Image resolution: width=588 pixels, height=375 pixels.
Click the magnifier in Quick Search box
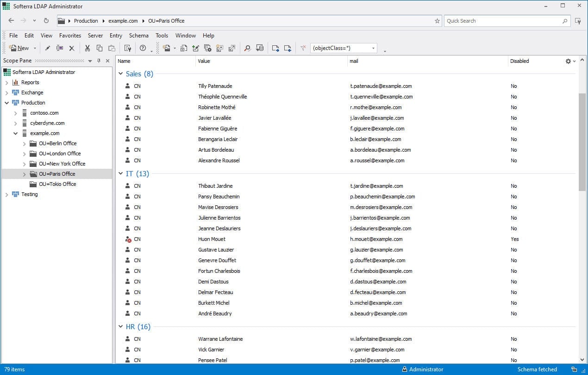click(x=565, y=21)
